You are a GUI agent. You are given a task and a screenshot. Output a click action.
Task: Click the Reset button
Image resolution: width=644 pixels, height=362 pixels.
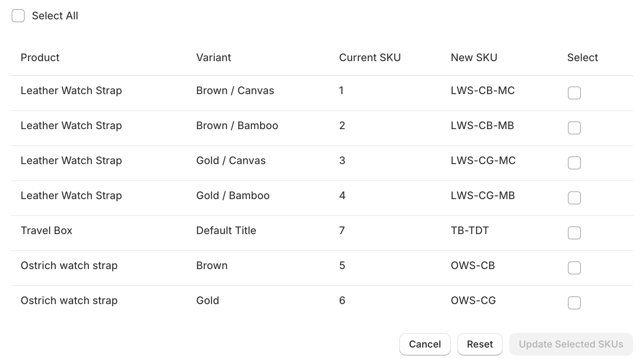point(480,344)
